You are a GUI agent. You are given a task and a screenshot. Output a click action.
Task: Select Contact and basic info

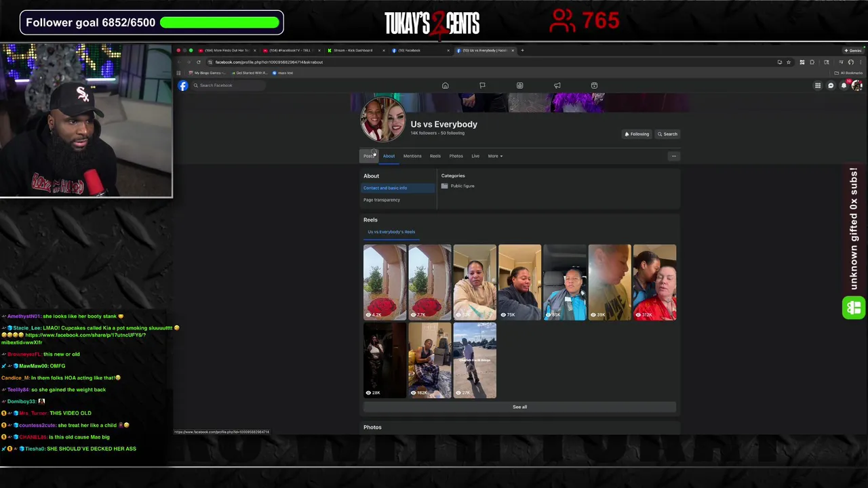pos(397,188)
